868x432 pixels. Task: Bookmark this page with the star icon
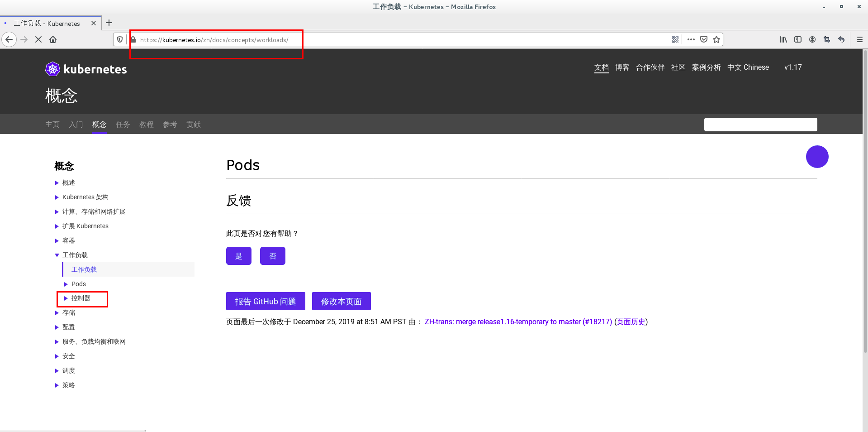click(x=716, y=39)
